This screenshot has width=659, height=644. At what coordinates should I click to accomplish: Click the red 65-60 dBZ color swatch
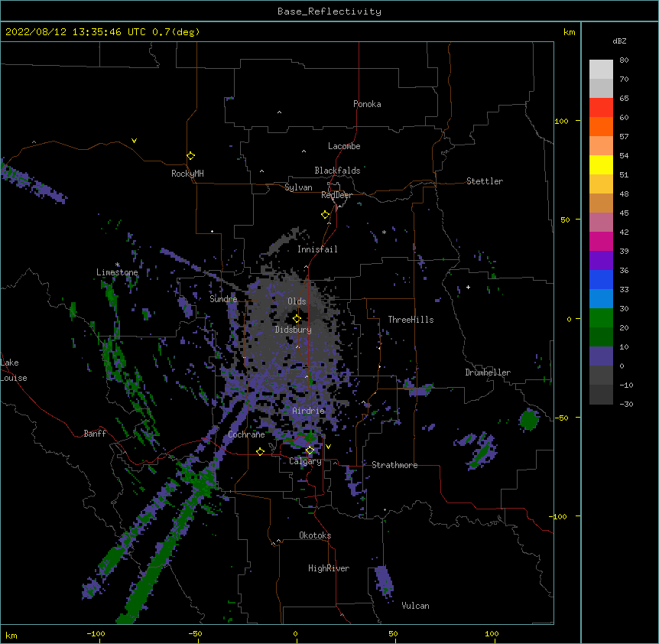click(x=601, y=108)
